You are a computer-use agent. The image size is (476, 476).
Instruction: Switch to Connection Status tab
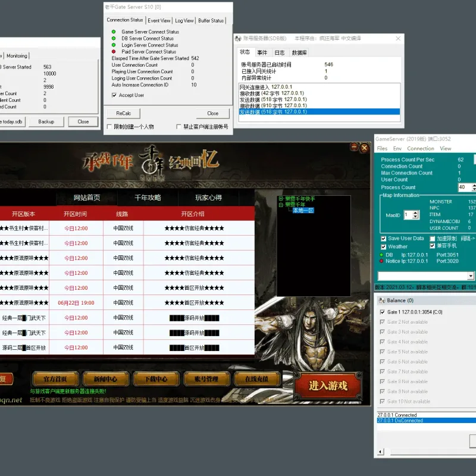[x=124, y=20]
